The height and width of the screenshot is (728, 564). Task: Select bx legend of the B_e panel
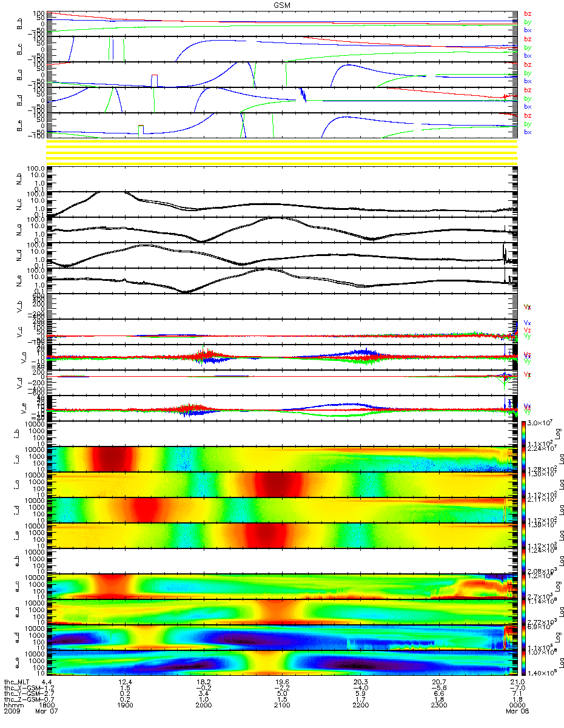pos(527,132)
